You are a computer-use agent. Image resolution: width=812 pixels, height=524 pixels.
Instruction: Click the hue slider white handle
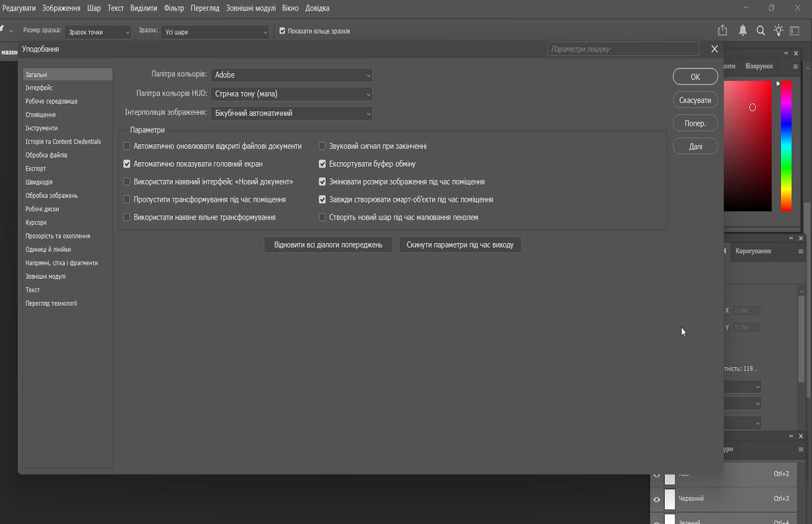coord(778,84)
